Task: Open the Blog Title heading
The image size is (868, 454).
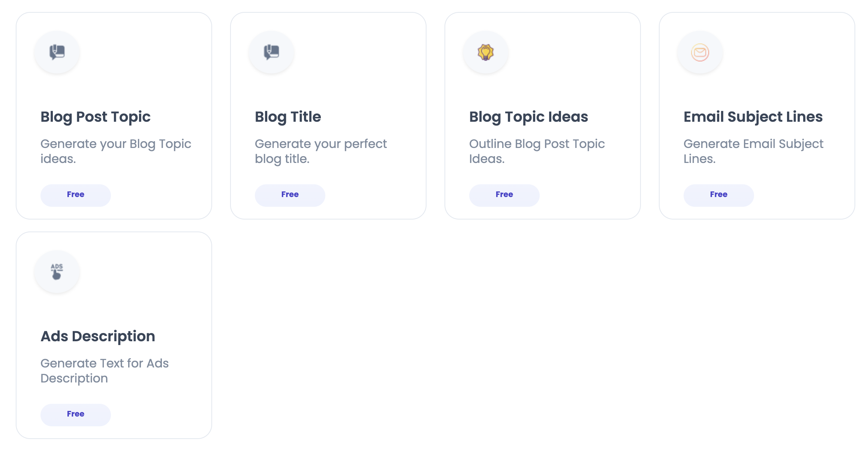Action: [x=288, y=117]
